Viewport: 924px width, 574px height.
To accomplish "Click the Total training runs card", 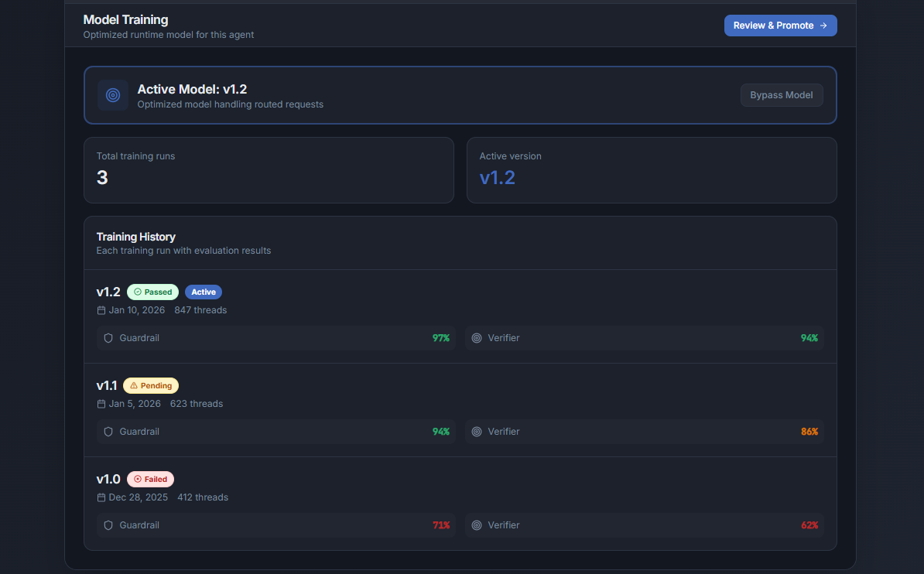I will (x=269, y=170).
